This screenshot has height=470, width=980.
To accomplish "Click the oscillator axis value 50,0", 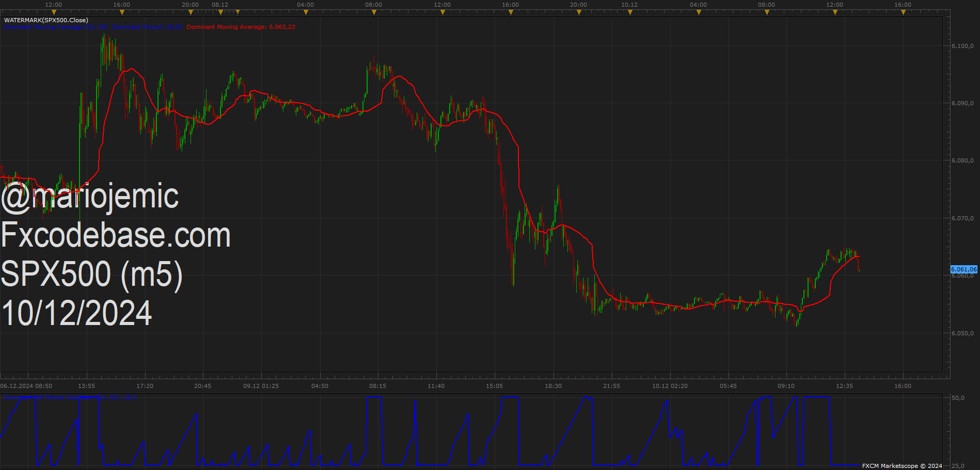I will point(958,398).
